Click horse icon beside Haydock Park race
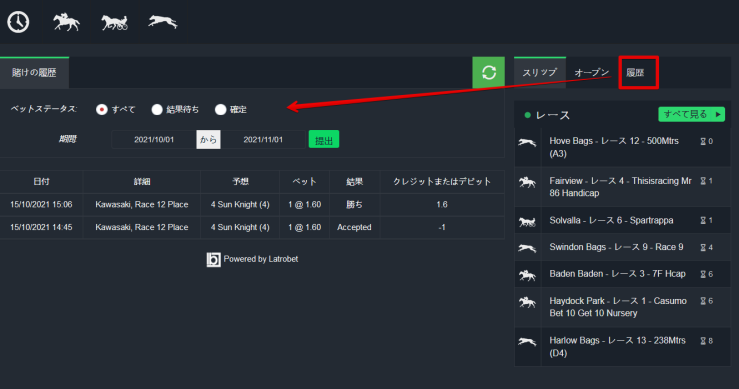739x389 pixels. click(527, 302)
